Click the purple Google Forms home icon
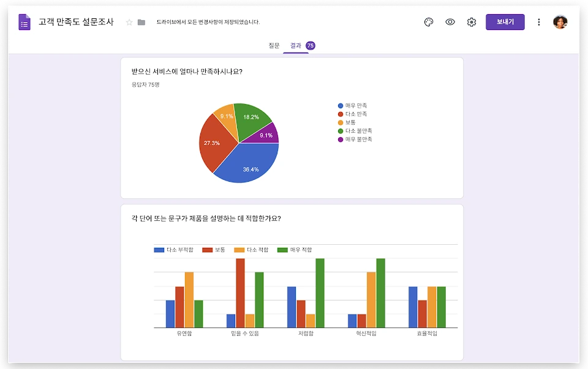 coord(24,22)
